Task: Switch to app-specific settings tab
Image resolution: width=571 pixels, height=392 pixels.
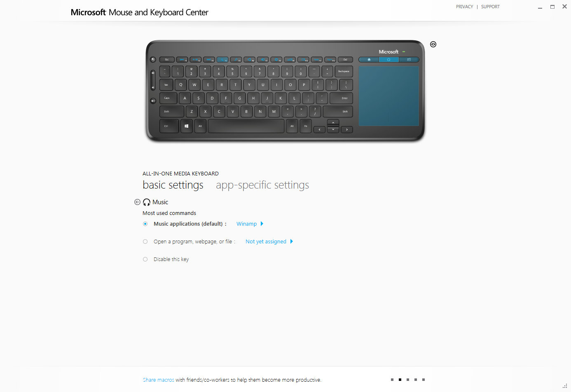Action: point(262,185)
